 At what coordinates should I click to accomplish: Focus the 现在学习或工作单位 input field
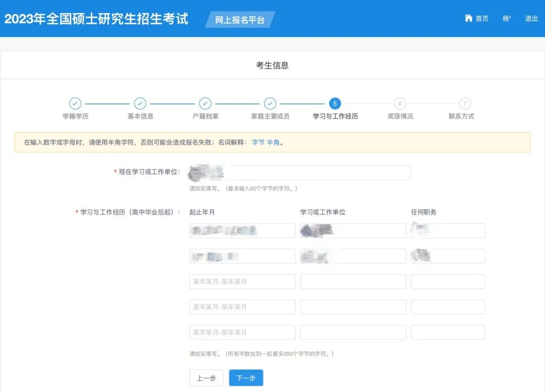tap(300, 173)
